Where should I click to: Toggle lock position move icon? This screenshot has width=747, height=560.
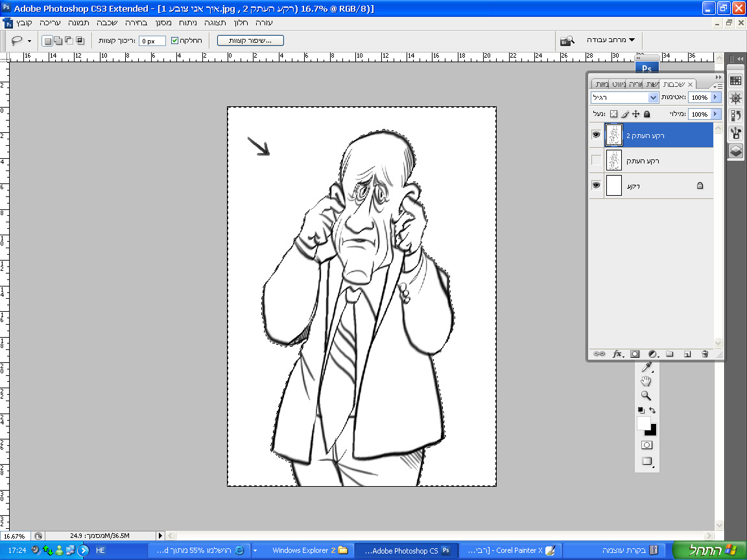[x=635, y=114]
